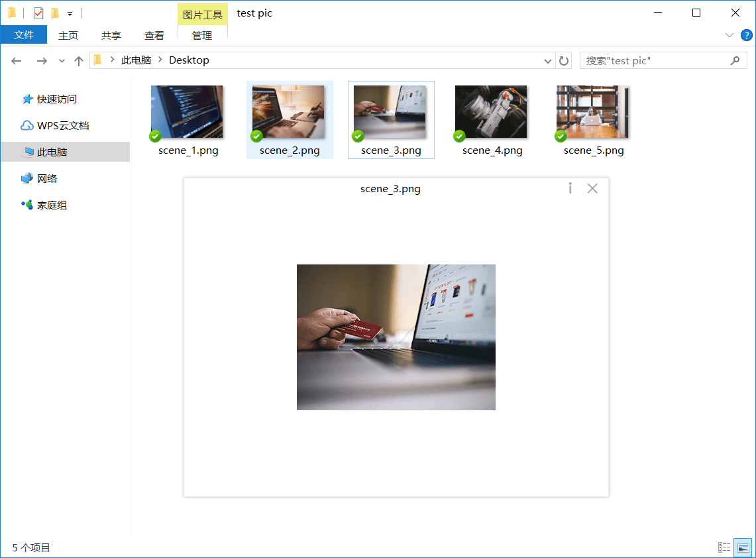Click the up one level arrow

coord(78,60)
